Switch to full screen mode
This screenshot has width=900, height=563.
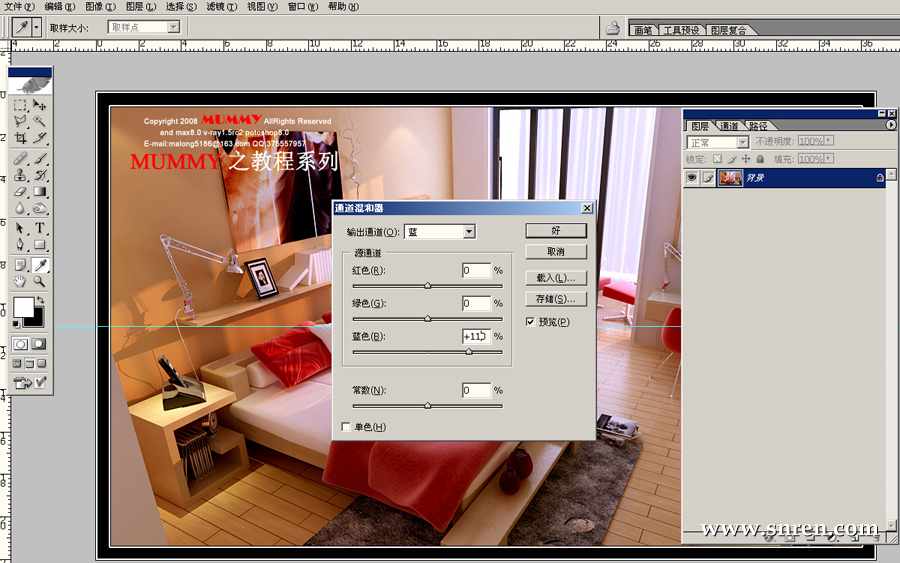(41, 363)
